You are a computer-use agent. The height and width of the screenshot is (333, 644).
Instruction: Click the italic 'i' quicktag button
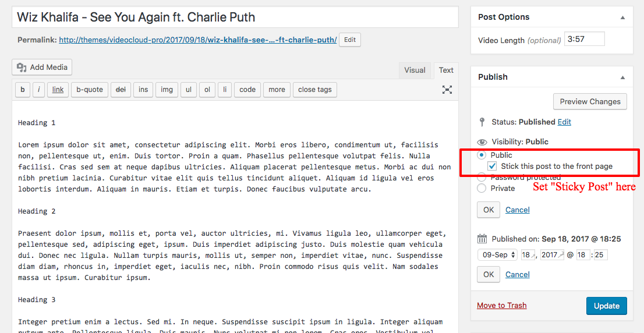(38, 90)
